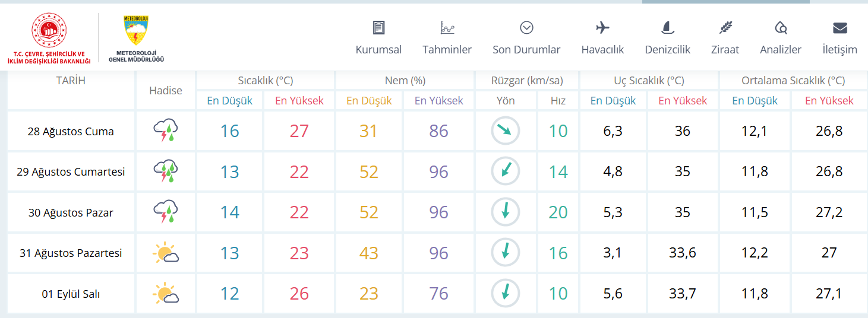Select the Denizcilik menu label
This screenshot has height=318, width=868.
pos(667,50)
